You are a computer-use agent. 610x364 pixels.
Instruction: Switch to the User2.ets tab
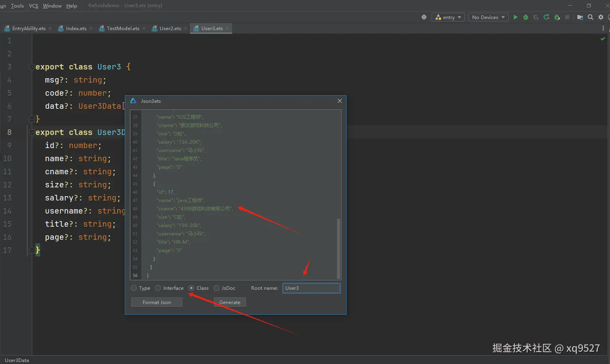tap(170, 28)
